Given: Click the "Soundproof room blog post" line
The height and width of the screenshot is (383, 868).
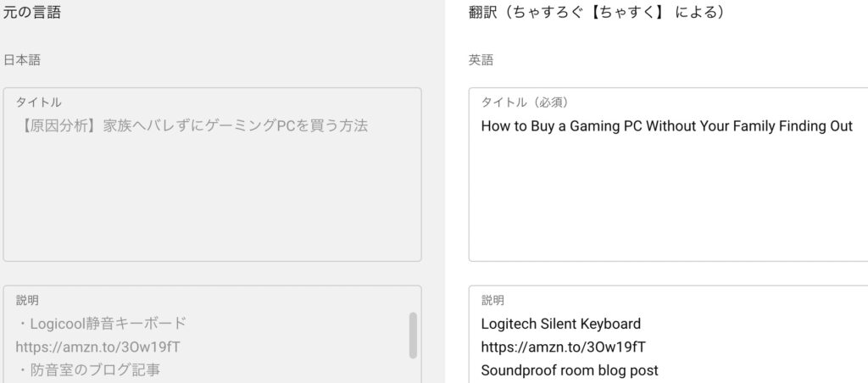Looking at the screenshot, I should [570, 370].
